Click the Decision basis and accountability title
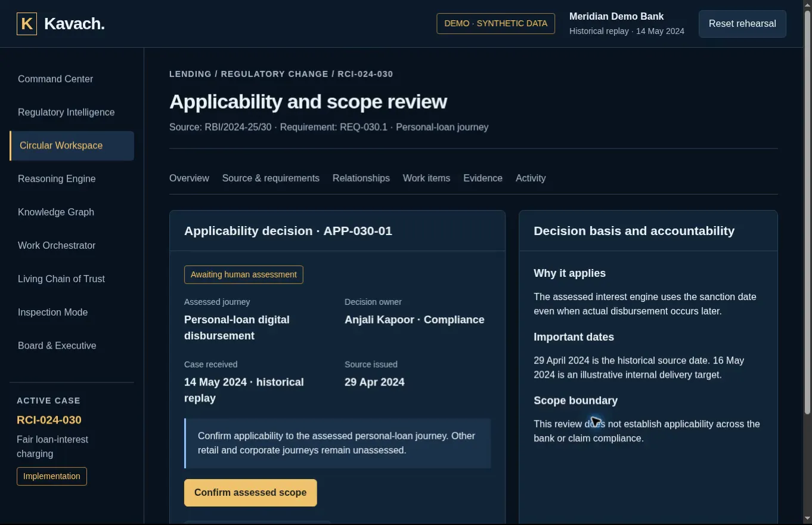Viewport: 812px width, 525px height. (x=634, y=231)
